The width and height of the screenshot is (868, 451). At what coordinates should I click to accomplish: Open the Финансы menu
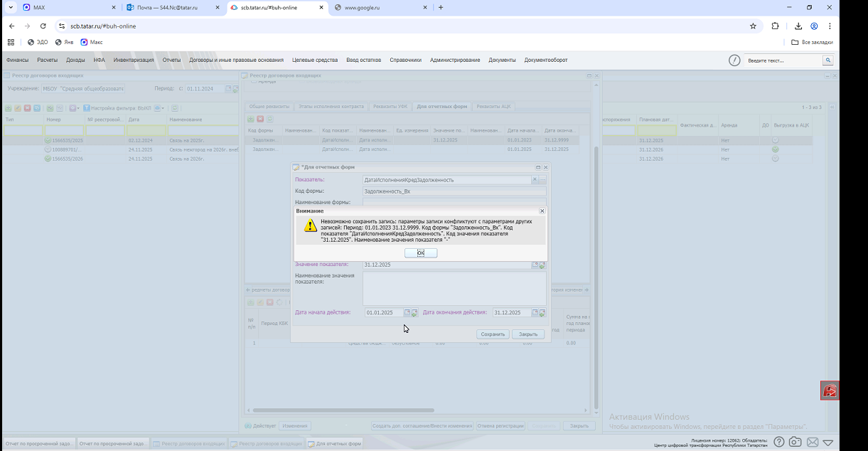pos(18,60)
